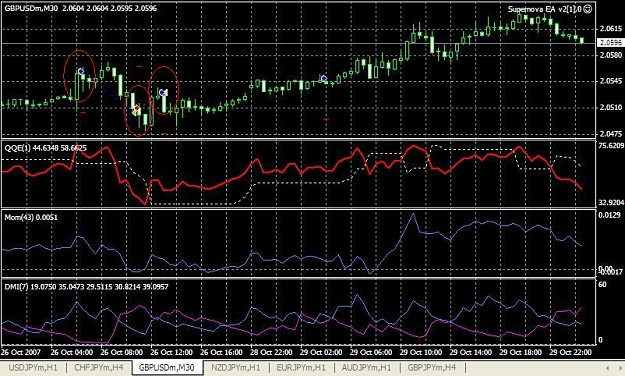Switch to the USDJPYm,H1 chart tab
This screenshot has height=376, width=625.
[33, 368]
